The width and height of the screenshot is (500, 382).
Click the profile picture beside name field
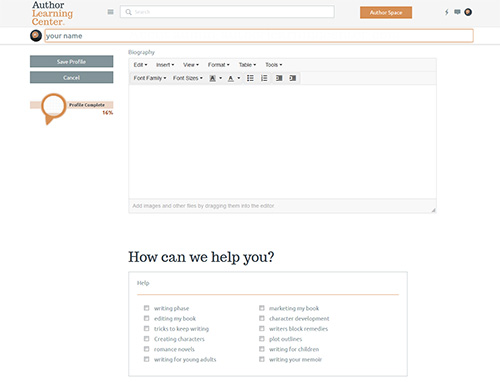[x=36, y=36]
